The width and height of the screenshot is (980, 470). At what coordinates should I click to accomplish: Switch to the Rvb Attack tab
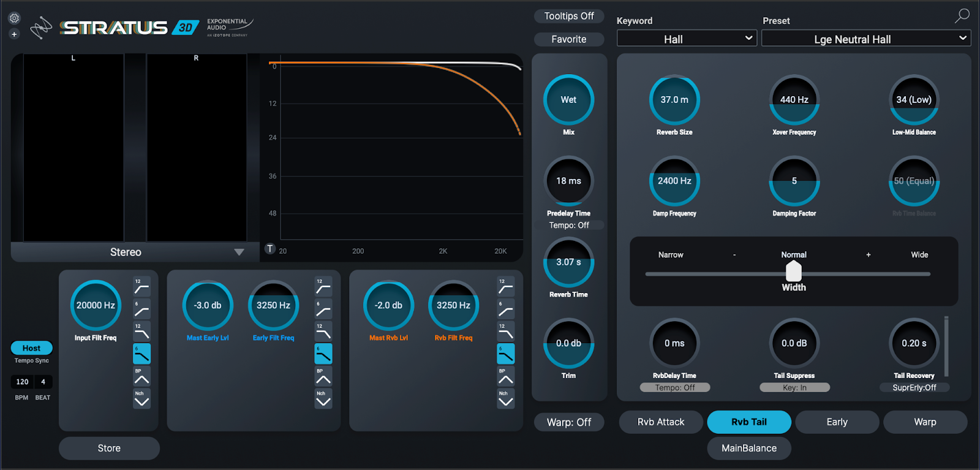click(x=661, y=422)
